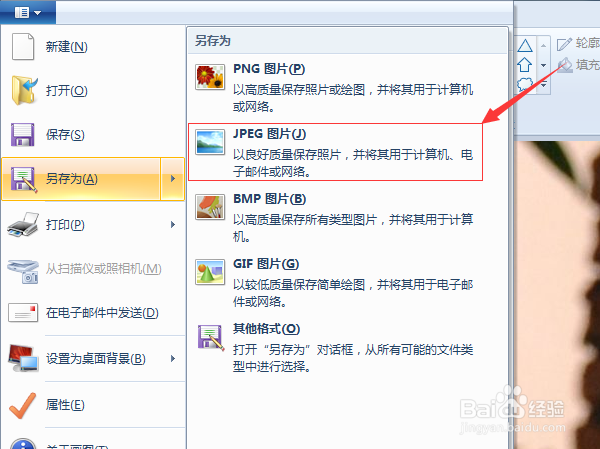Viewport: 600px width, 449px height.
Task: Choose 新建(N) menu item
Action: [93, 47]
